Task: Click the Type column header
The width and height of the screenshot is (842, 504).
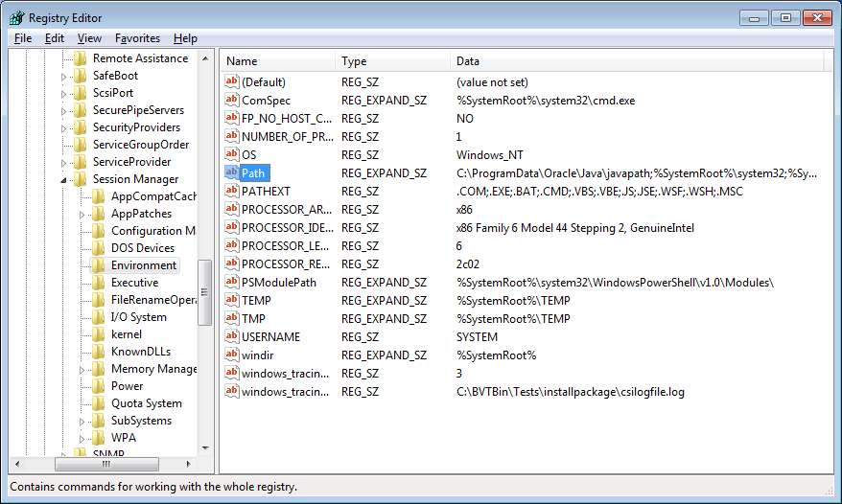Action: [x=392, y=61]
